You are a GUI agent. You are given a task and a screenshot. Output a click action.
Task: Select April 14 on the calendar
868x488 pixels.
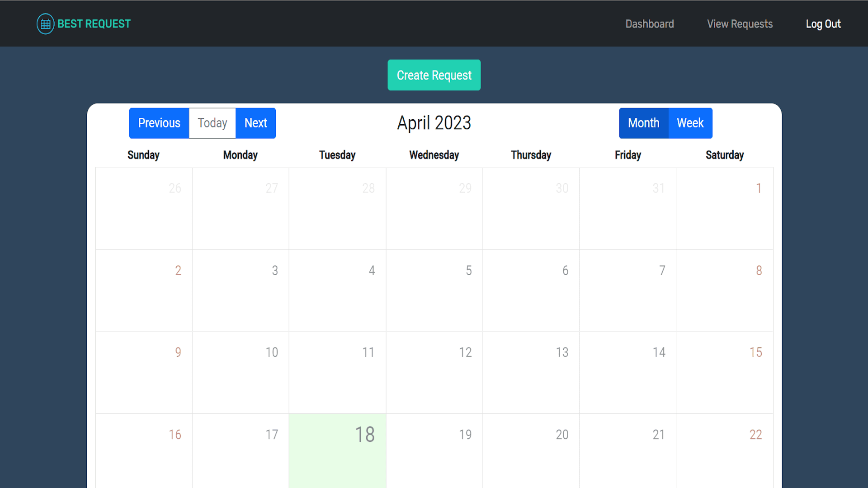click(627, 372)
